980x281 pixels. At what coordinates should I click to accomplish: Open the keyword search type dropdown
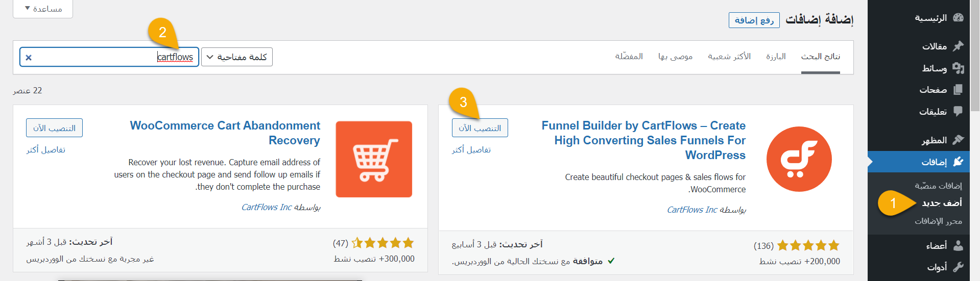pyautogui.click(x=237, y=57)
